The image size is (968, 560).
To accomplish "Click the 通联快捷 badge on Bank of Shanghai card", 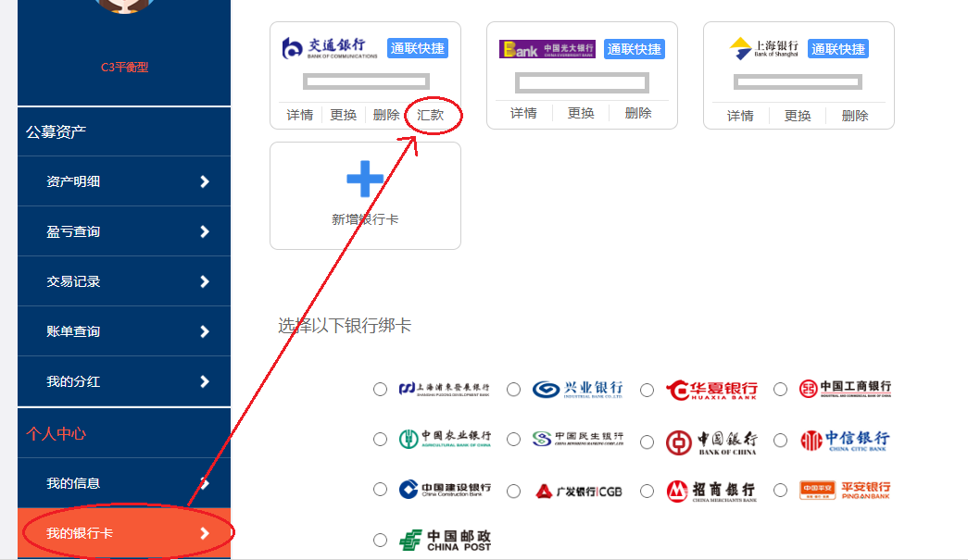I will pos(838,49).
